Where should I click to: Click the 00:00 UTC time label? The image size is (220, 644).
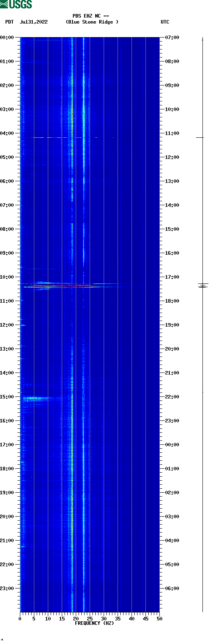coord(172,445)
